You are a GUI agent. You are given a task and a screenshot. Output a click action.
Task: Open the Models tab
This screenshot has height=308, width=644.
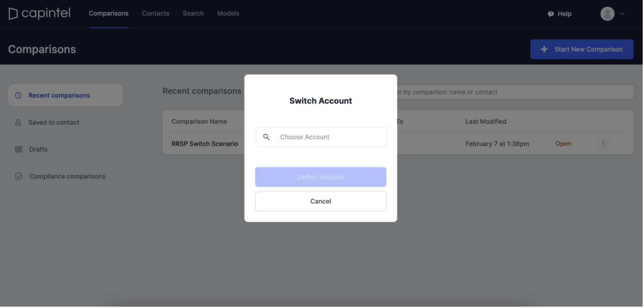tap(228, 13)
